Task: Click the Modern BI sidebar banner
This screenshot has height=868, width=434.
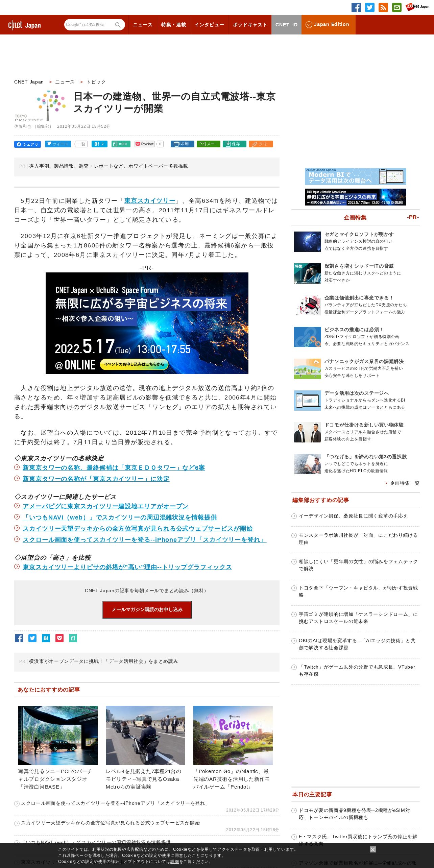Action: tap(356, 176)
